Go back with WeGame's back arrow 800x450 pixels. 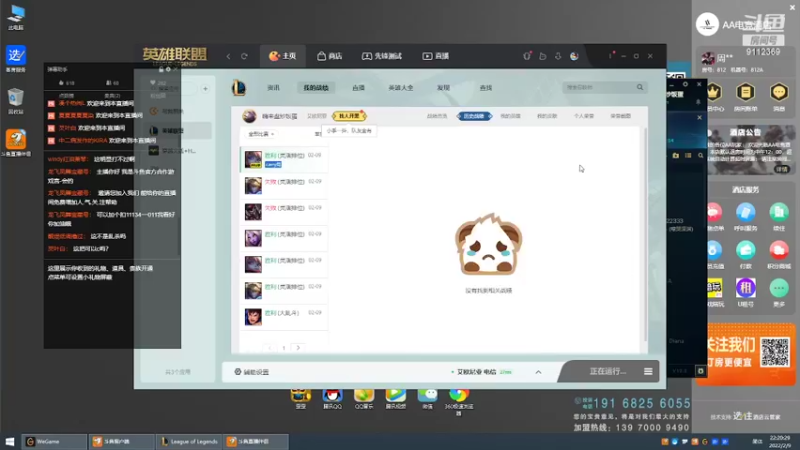tap(228, 56)
